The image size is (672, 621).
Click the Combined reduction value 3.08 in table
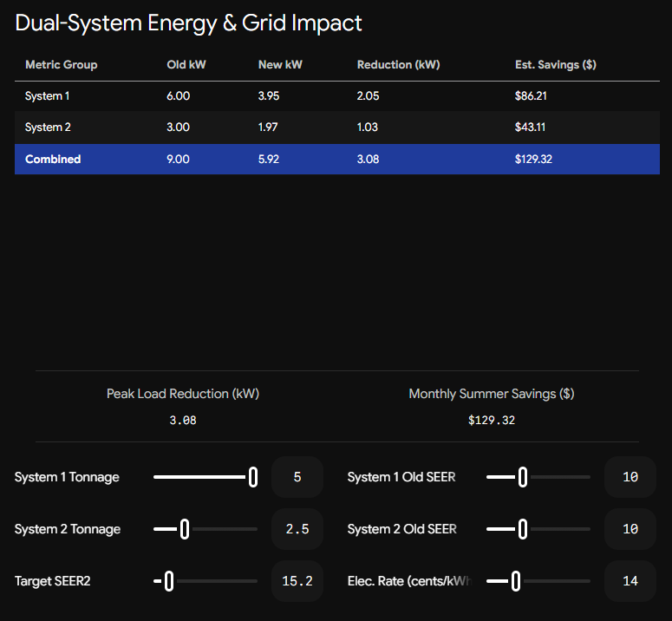tap(369, 160)
